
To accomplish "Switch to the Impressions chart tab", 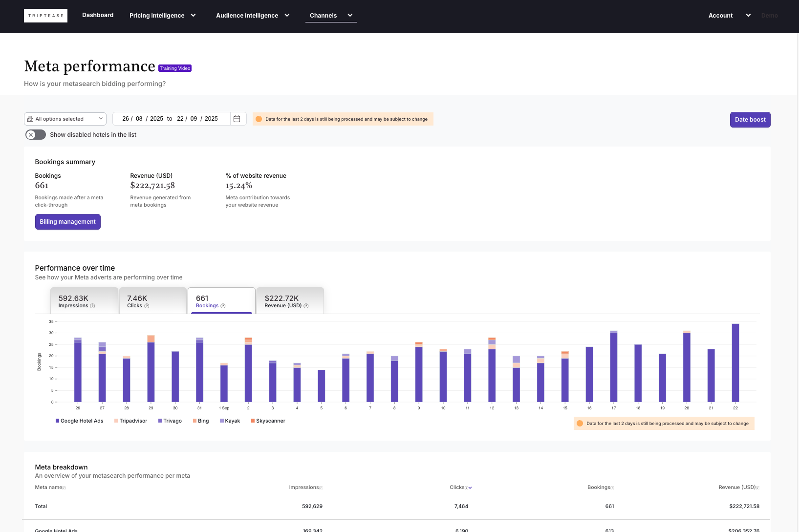I will 84,301.
